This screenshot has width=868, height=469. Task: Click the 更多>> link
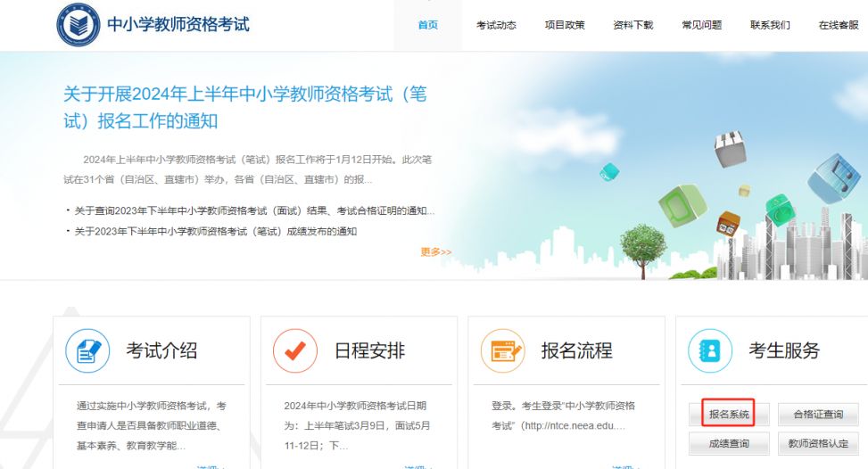435,252
